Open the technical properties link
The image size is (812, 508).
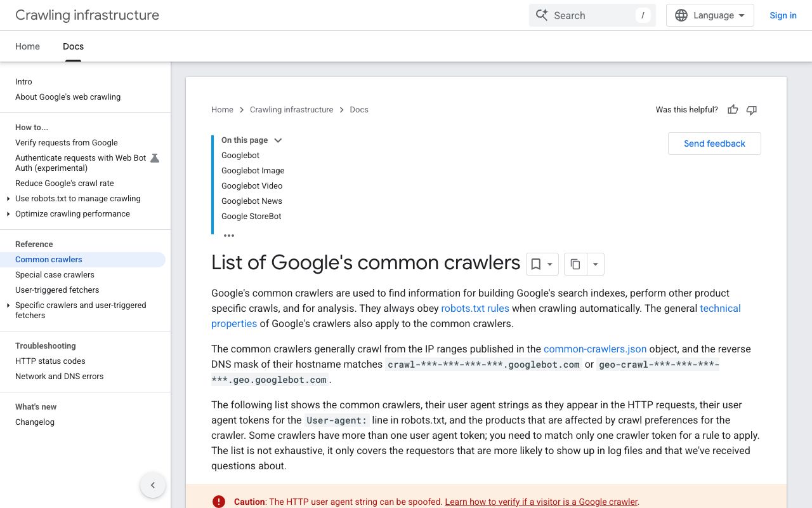[x=476, y=316]
